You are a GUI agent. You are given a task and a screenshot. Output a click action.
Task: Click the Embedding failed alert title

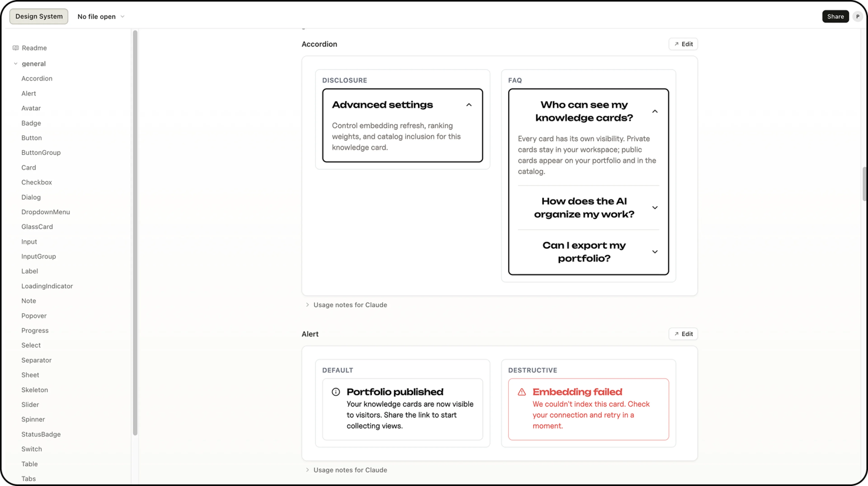577,392
